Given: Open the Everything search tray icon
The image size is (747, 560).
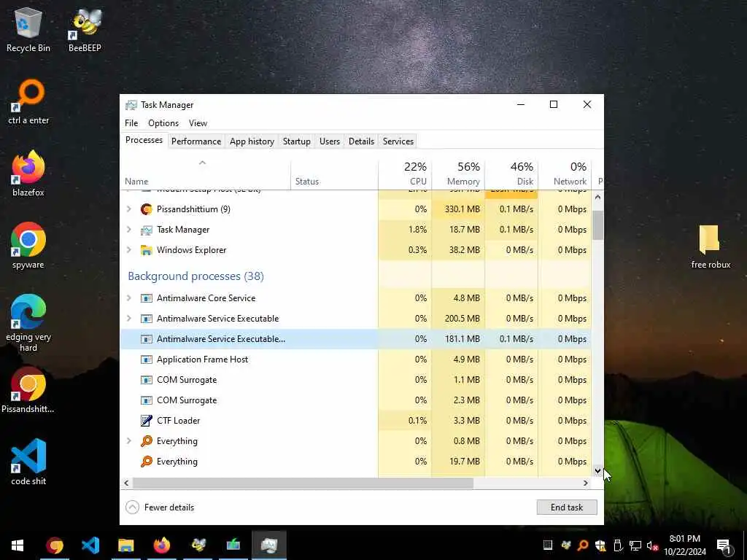Looking at the screenshot, I should [582, 545].
